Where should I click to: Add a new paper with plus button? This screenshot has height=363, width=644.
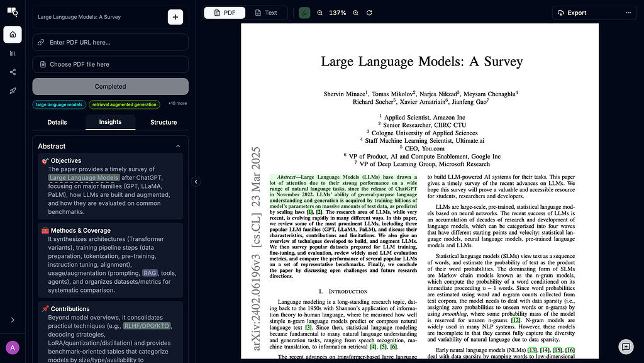(x=175, y=17)
